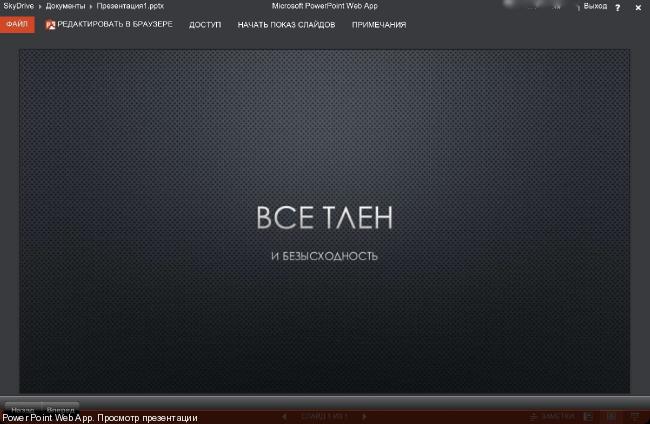Toggle the Заметки notes pane
Viewport: 650px width, 424px height.
pyautogui.click(x=552, y=416)
